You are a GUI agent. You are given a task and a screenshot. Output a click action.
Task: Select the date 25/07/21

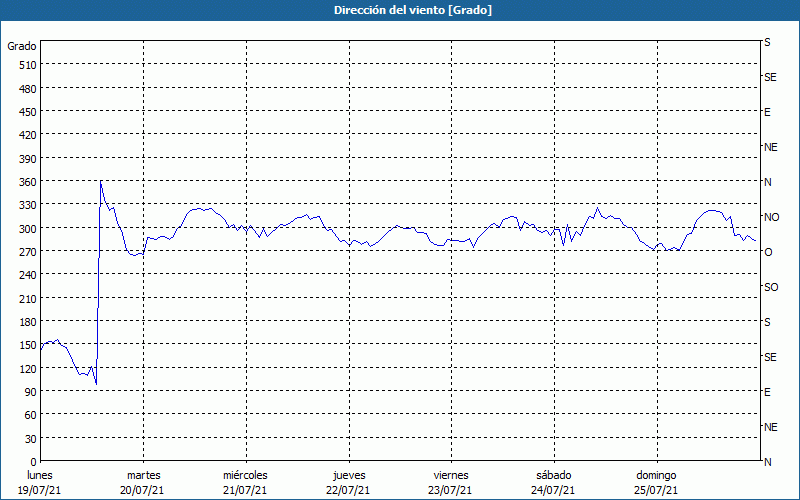(x=656, y=490)
